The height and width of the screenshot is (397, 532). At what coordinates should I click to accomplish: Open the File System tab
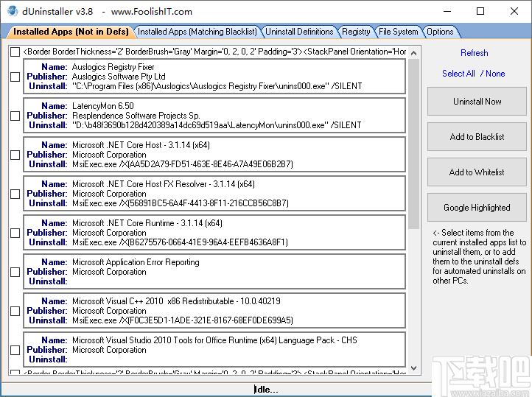pos(398,32)
